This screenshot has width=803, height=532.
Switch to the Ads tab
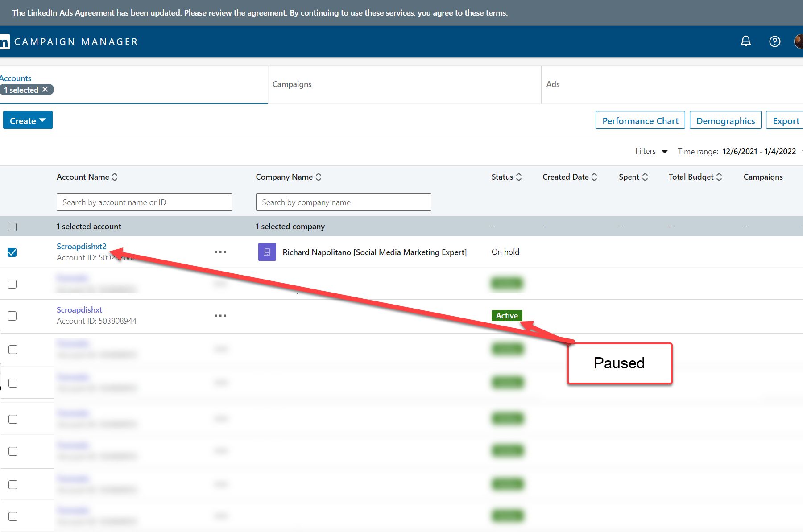click(x=553, y=84)
